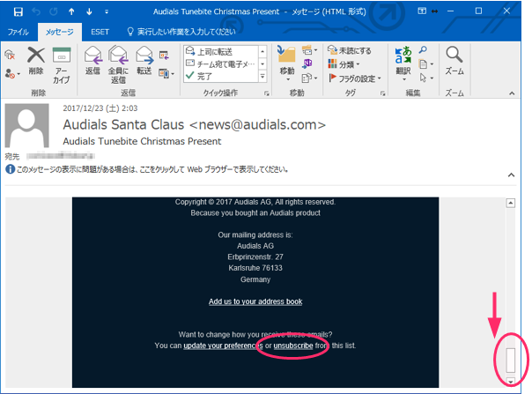This screenshot has width=532, height=394.
Task: Click the message scrollbar thumb
Action: (511, 360)
